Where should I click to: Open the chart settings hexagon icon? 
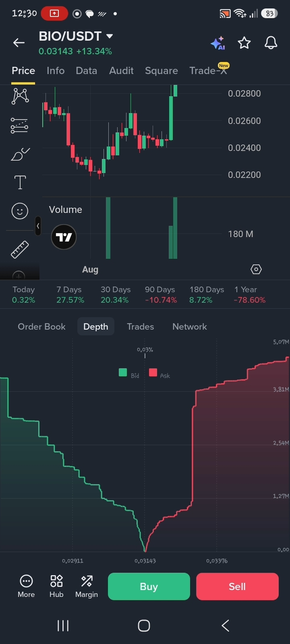256,269
